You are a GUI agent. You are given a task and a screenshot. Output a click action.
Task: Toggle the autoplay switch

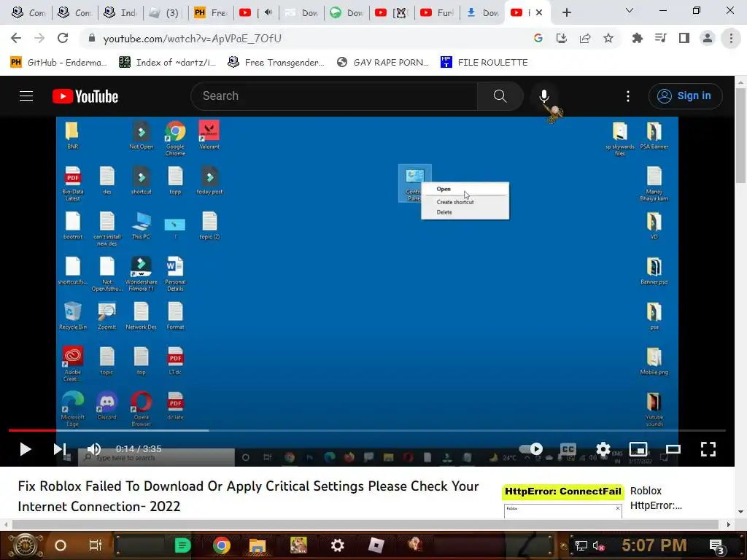coord(531,449)
